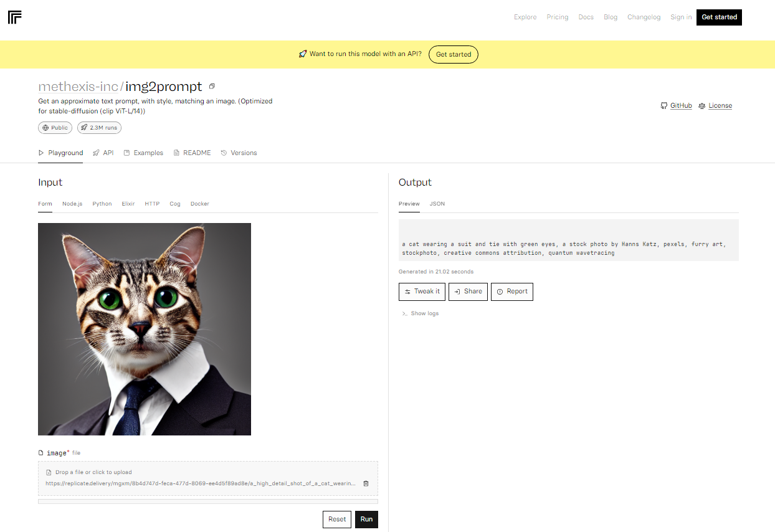Click black Get started header button
This screenshot has width=775, height=532.
[x=719, y=17]
